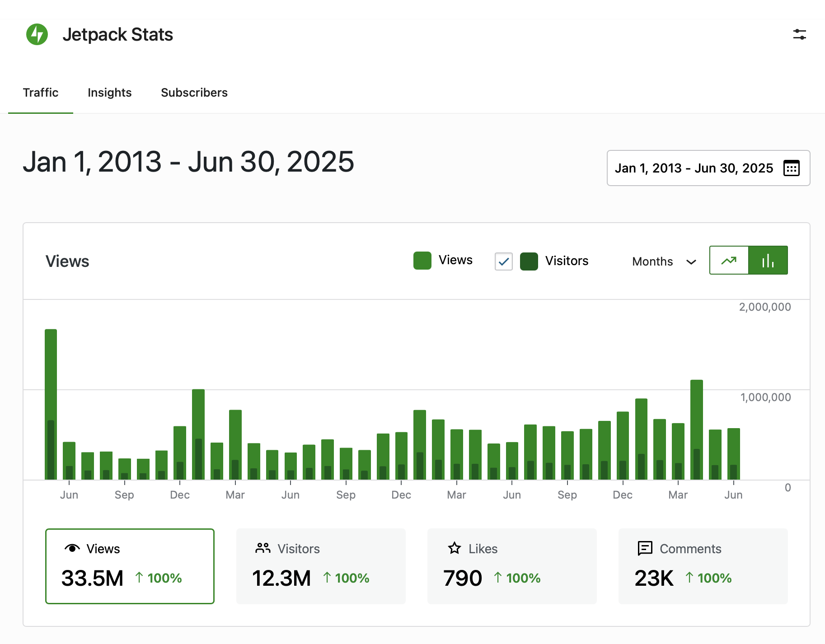Switch to line chart view

[x=729, y=260]
